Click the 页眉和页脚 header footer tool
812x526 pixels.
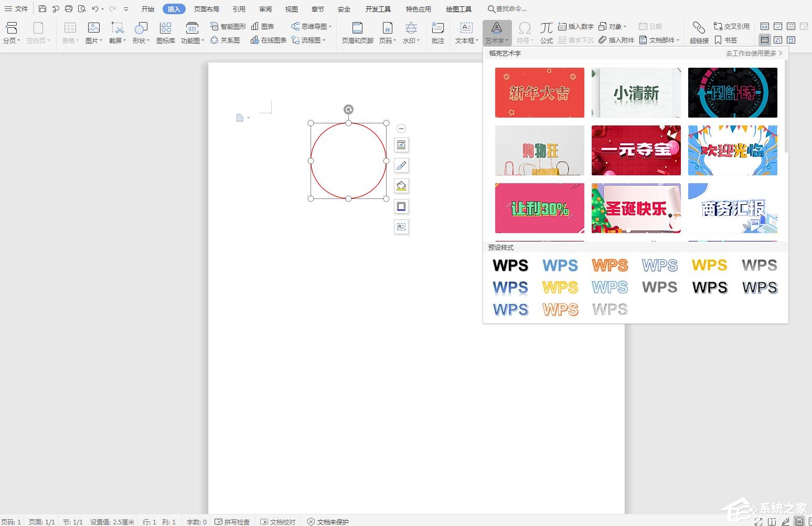(357, 31)
